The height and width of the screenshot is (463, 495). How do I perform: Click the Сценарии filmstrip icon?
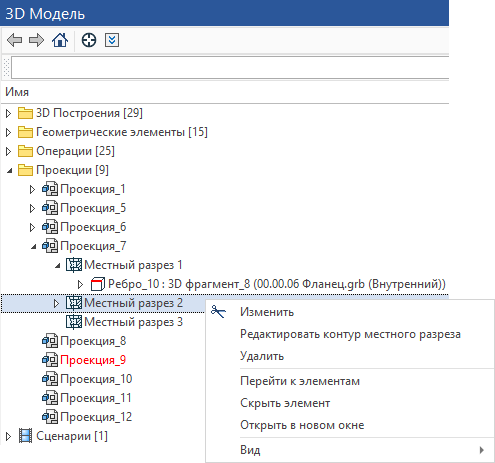[25, 436]
